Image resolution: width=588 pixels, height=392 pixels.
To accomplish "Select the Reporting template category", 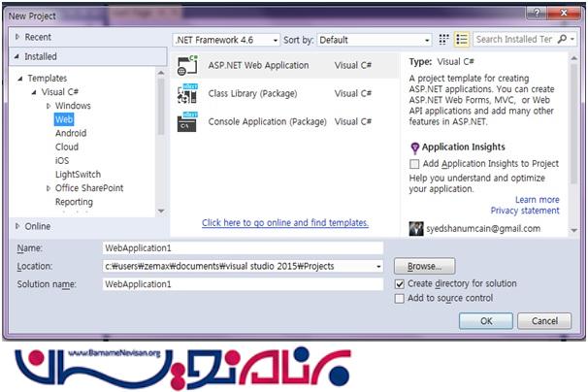I will 74,202.
